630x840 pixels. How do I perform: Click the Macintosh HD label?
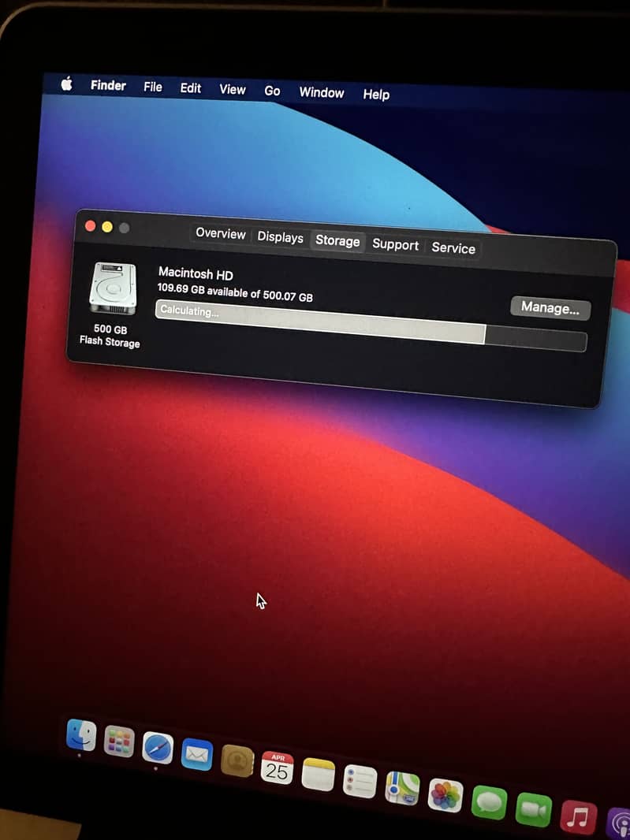(196, 273)
